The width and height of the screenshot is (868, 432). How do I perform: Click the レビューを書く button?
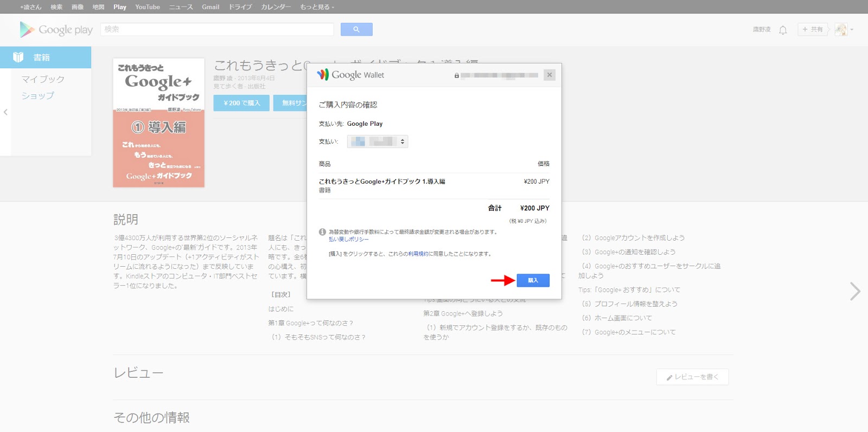pyautogui.click(x=692, y=377)
